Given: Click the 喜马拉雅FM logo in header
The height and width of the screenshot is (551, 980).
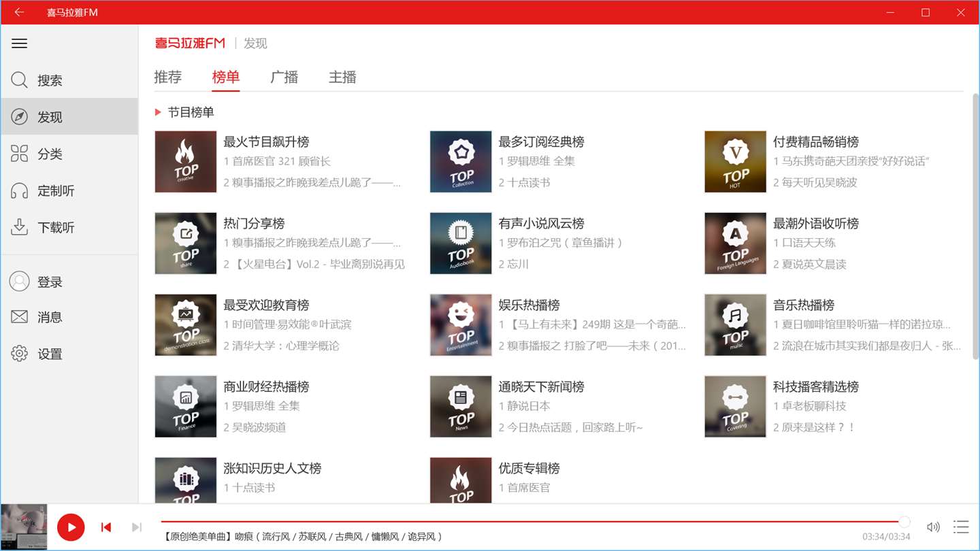Looking at the screenshot, I should tap(190, 43).
